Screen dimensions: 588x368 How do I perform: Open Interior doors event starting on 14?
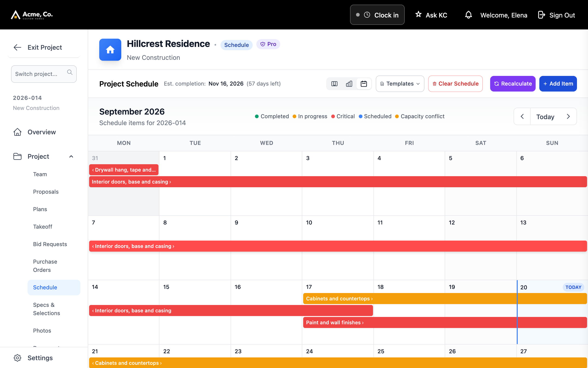(x=231, y=310)
